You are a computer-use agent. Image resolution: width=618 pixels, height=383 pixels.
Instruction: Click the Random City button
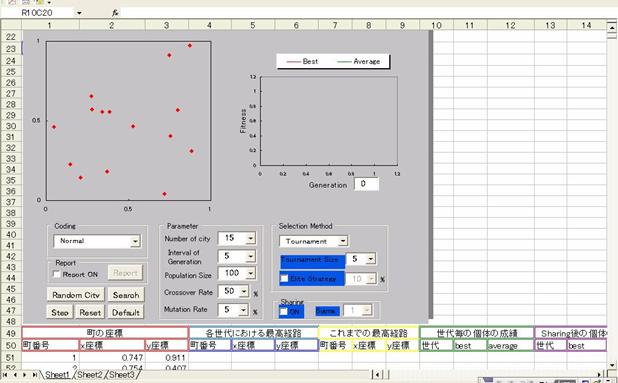tap(76, 295)
